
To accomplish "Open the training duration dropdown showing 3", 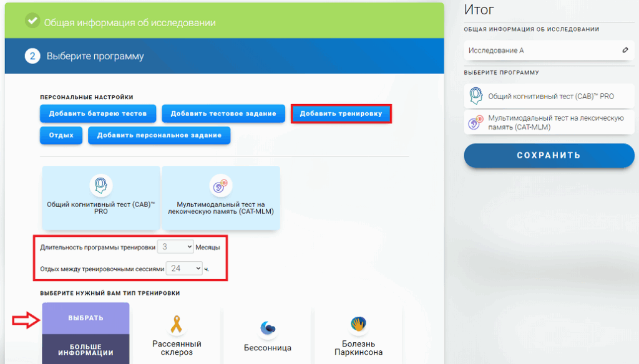I will click(x=175, y=247).
